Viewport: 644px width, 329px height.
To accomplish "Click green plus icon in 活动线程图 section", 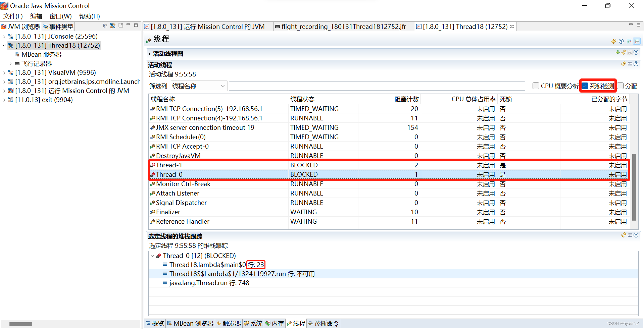I will (x=618, y=52).
